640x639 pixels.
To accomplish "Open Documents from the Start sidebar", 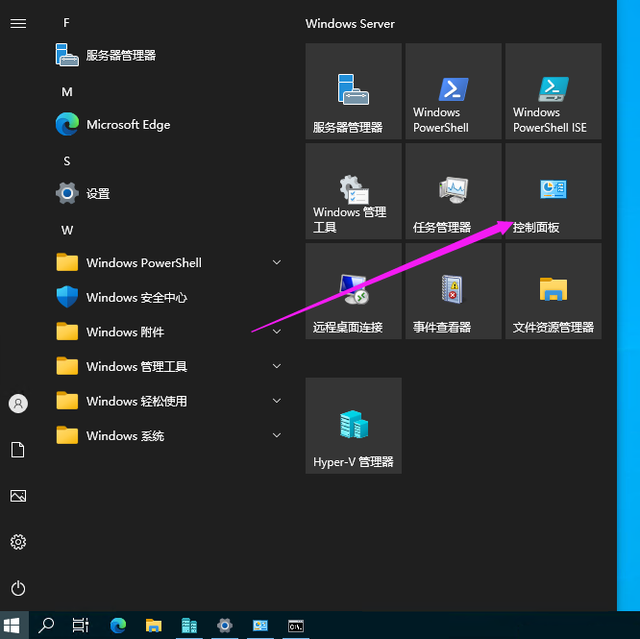I will [18, 450].
